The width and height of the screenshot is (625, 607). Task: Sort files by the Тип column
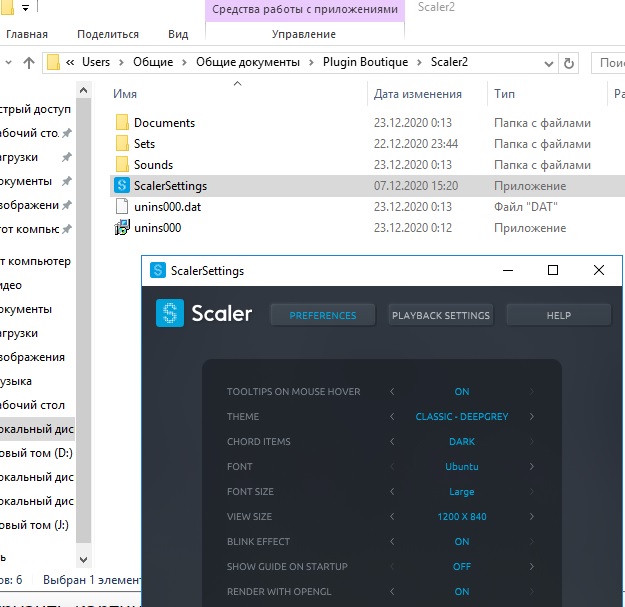504,94
